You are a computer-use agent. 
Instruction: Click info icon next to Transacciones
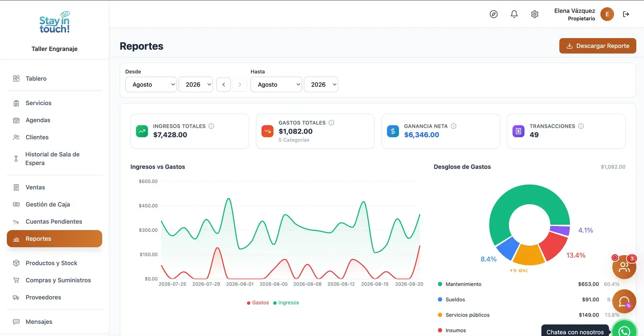[x=581, y=126]
